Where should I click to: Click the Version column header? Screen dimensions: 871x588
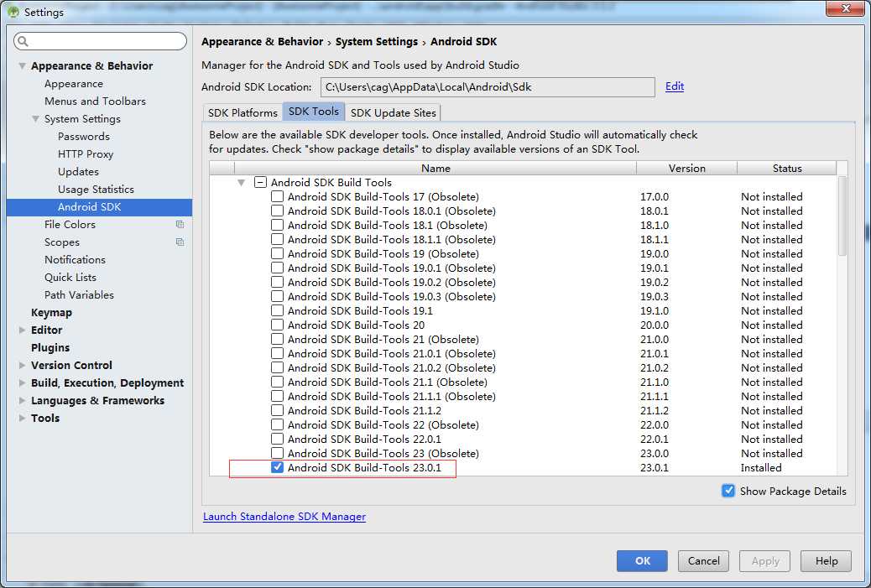pyautogui.click(x=686, y=169)
